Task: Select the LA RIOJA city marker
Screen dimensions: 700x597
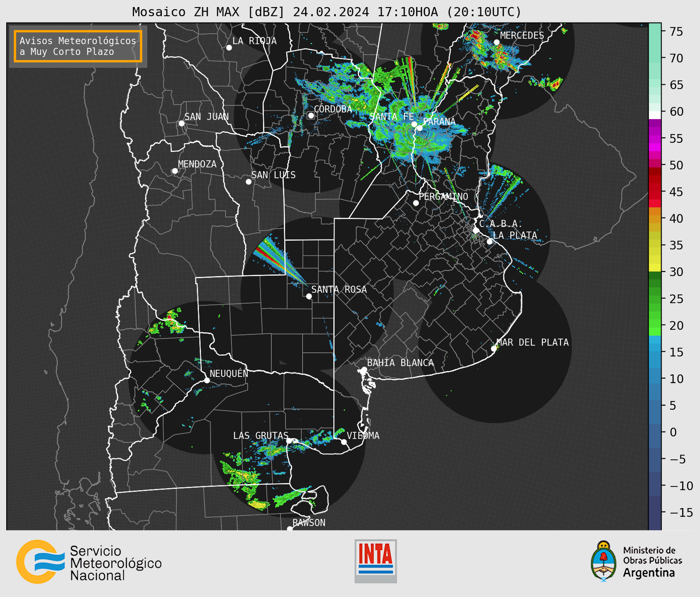Action: (x=229, y=48)
